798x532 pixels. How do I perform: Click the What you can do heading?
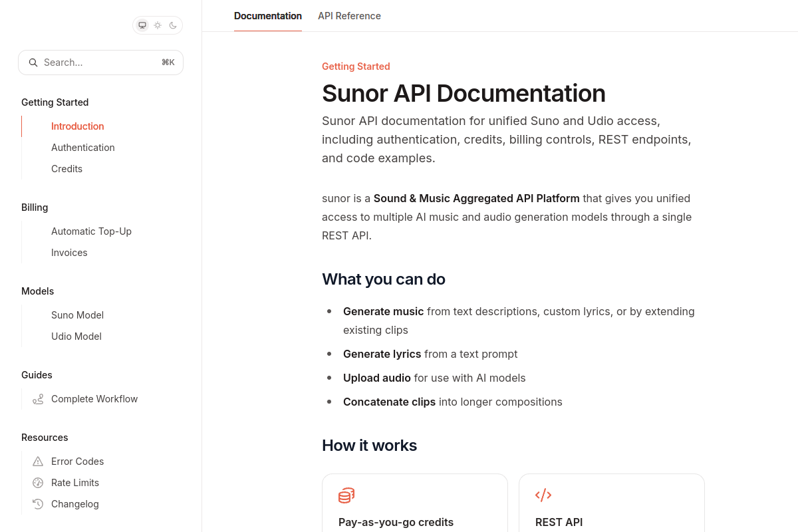click(384, 279)
